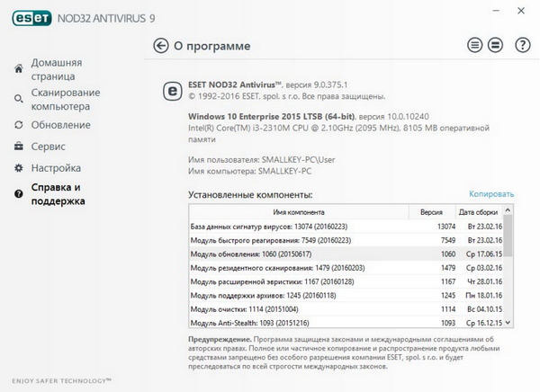
Task: Click the back arrow beside О программе
Action: click(161, 45)
